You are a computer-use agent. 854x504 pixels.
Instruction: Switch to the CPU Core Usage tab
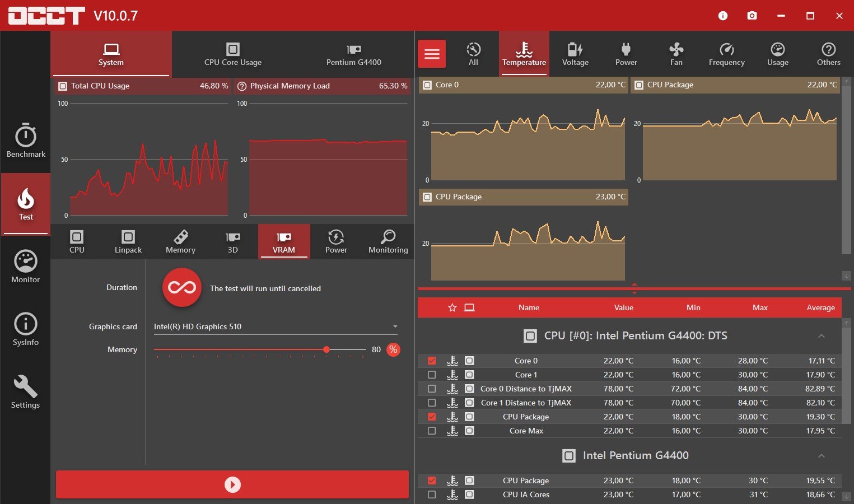tap(233, 54)
